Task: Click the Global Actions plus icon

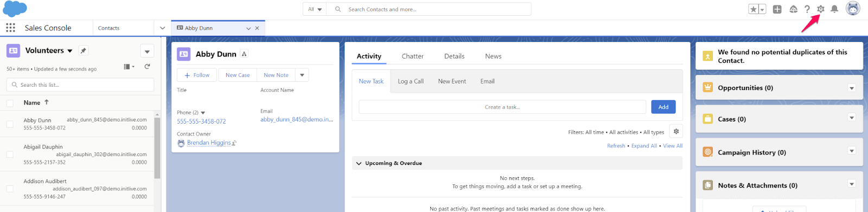Action: 777,9
